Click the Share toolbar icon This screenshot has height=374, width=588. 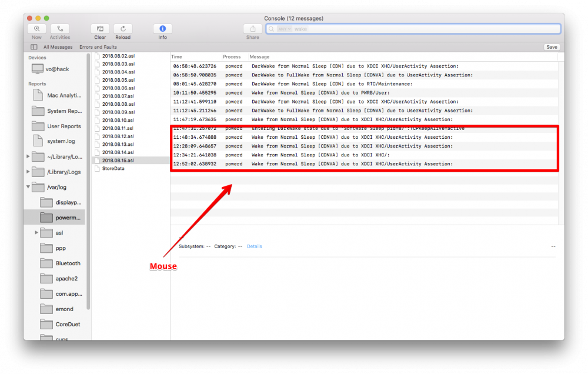click(253, 29)
